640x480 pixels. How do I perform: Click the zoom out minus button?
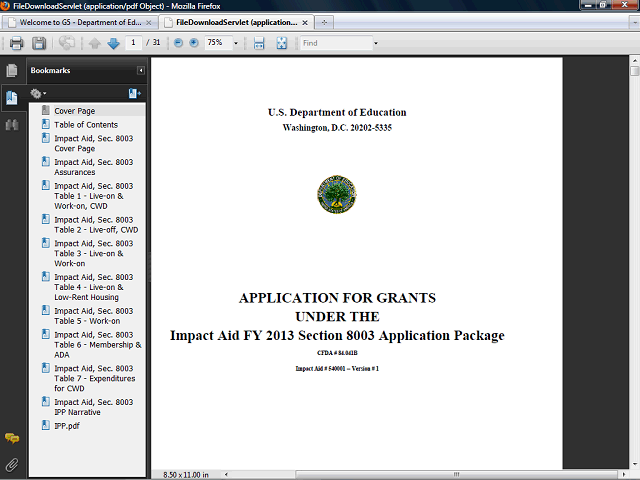[x=178, y=43]
